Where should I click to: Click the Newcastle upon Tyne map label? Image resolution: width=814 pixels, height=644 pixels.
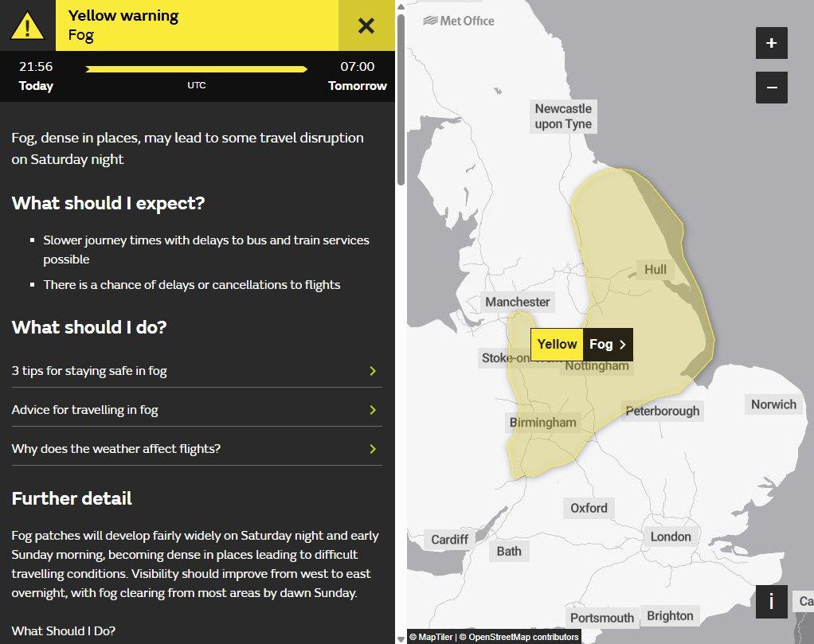[x=563, y=116]
